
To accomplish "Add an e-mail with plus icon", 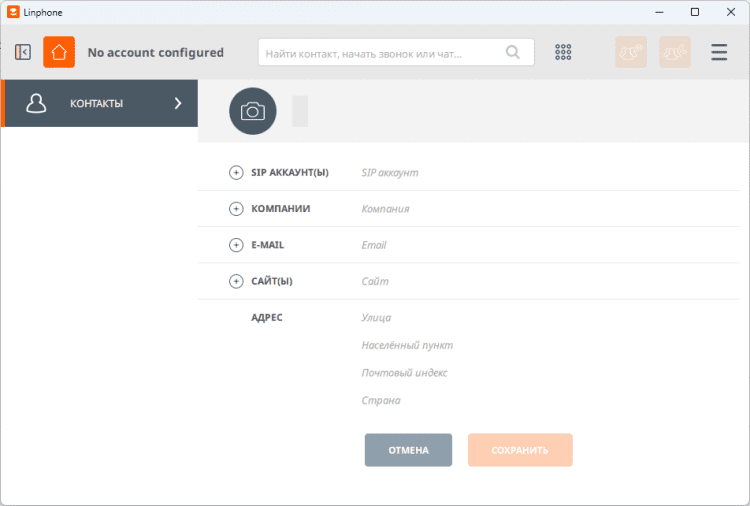I will tap(237, 245).
